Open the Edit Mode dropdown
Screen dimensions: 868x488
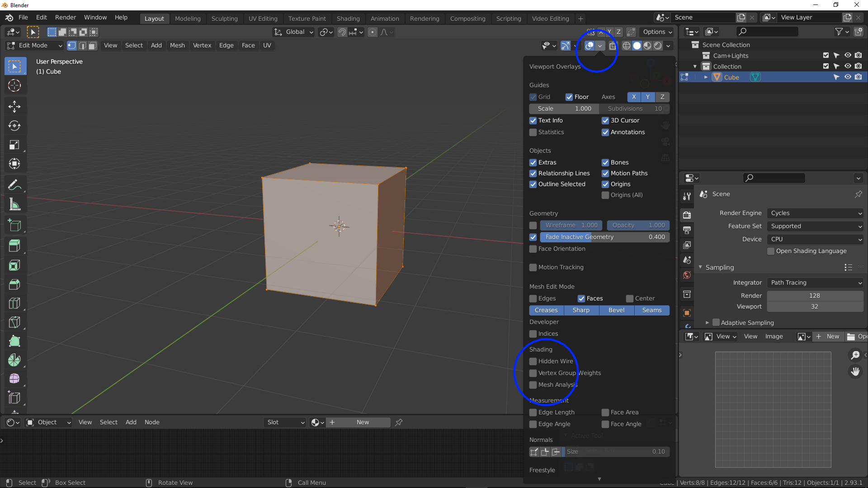click(34, 46)
